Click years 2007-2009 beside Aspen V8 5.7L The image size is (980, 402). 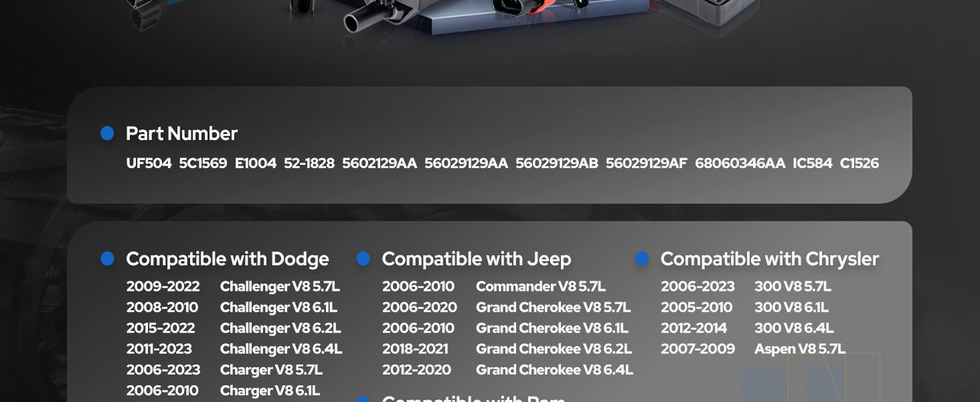[698, 348]
